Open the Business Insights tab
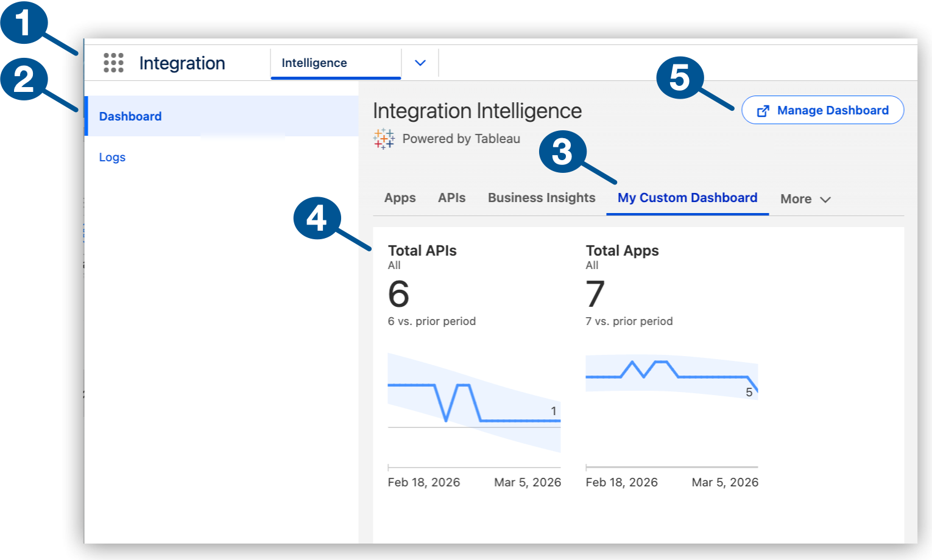 coord(541,197)
